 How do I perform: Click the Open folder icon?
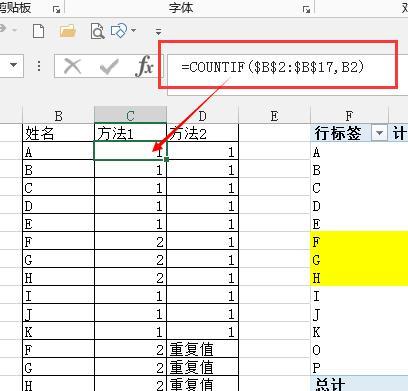pos(68,31)
